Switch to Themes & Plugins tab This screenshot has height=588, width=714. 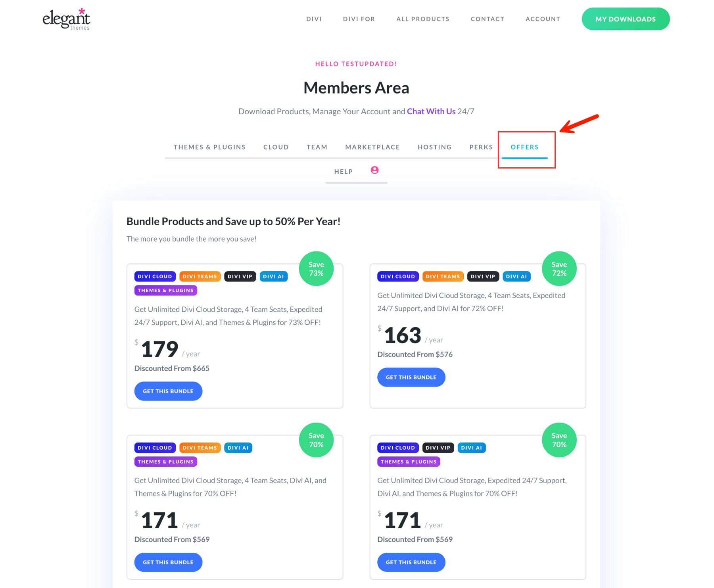209,147
